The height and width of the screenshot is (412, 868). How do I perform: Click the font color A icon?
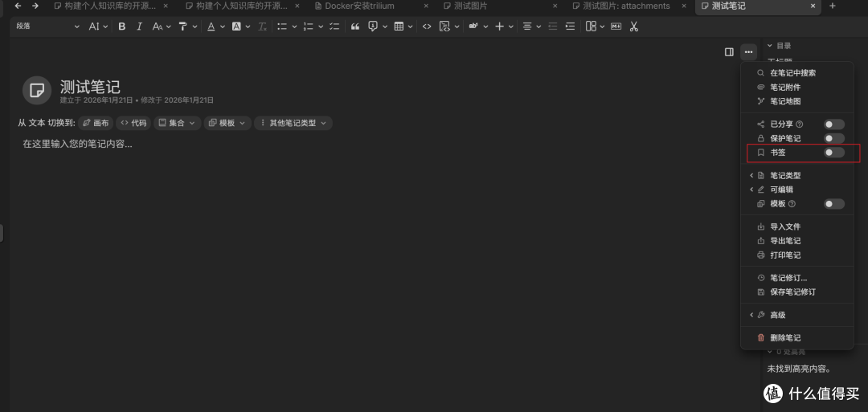tap(211, 26)
